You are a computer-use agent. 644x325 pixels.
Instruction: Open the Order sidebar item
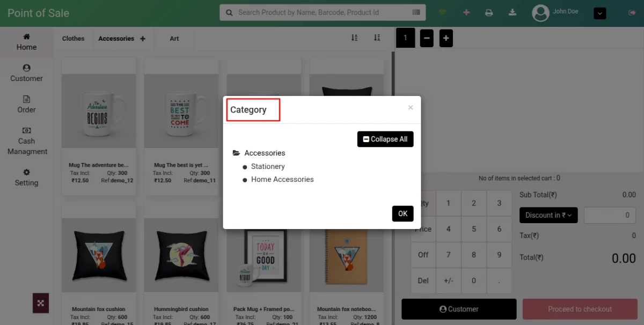[26, 104]
